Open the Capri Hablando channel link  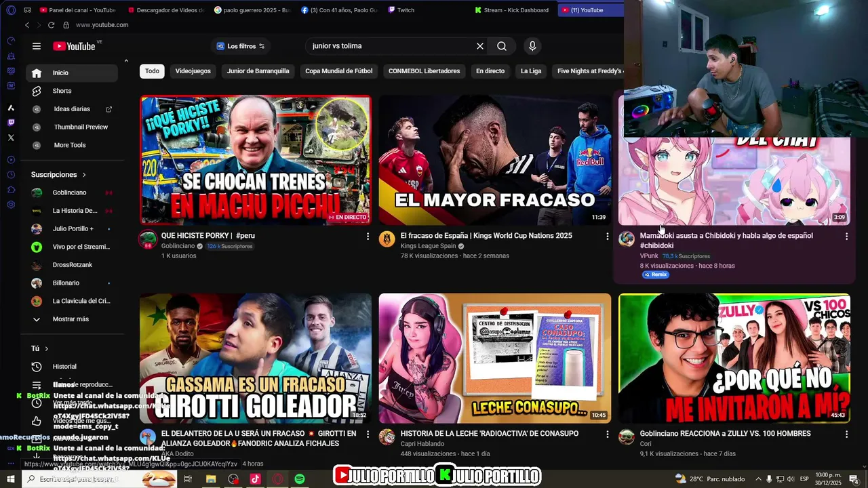pos(422,444)
